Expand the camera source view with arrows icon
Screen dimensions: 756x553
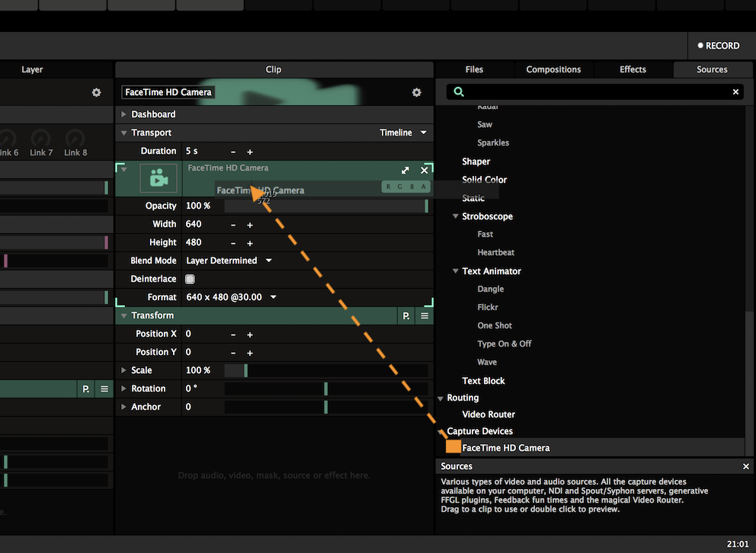pos(406,171)
